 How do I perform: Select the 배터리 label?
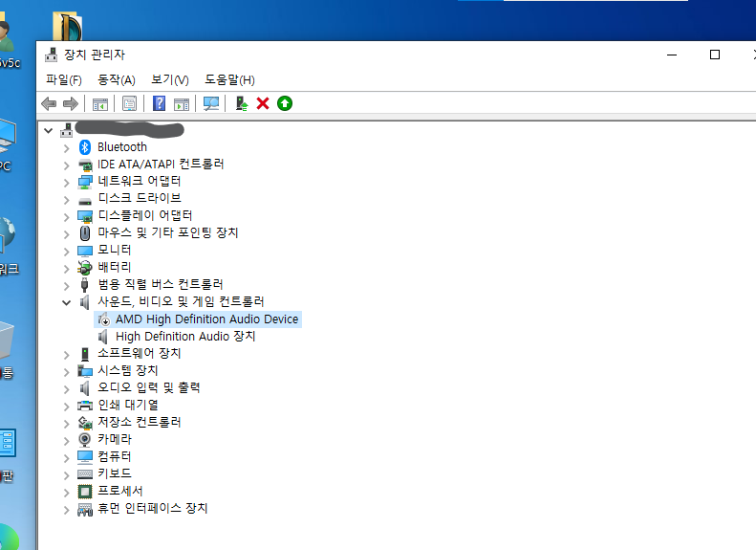(x=115, y=267)
